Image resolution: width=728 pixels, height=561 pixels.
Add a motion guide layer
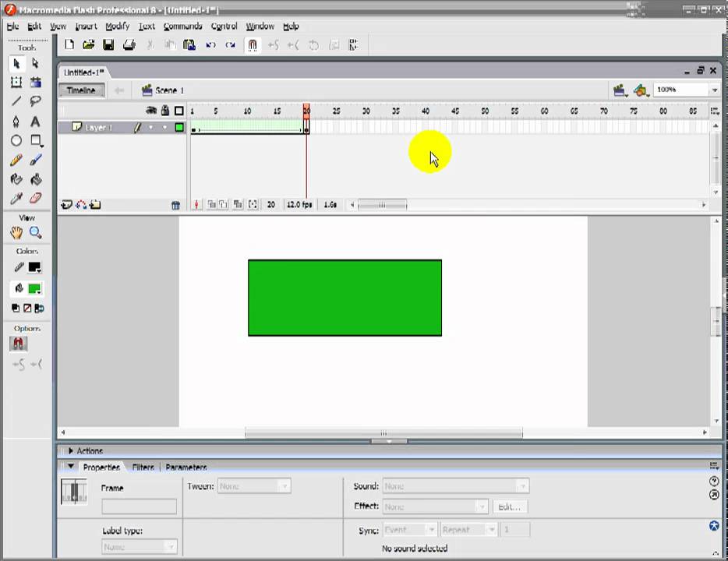(x=81, y=205)
